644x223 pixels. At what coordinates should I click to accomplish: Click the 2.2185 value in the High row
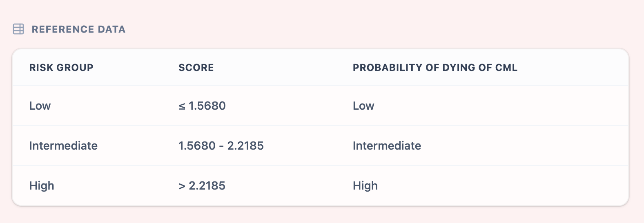point(207,186)
